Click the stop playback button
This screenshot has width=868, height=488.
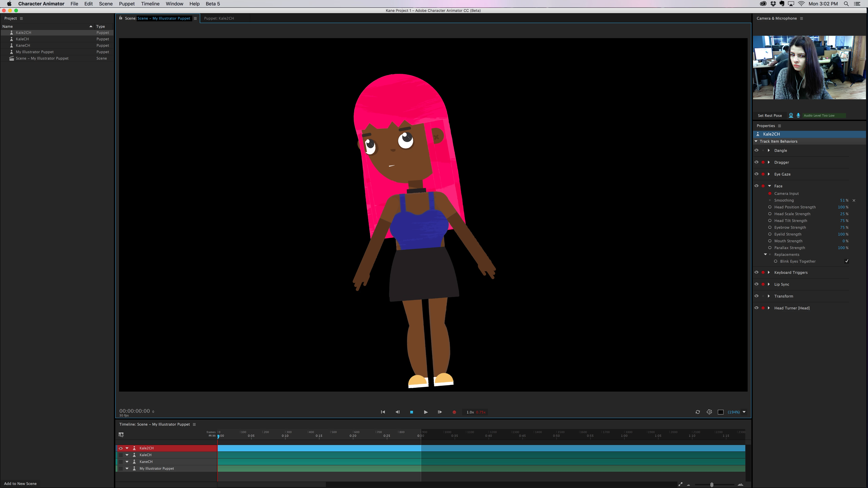(x=411, y=412)
